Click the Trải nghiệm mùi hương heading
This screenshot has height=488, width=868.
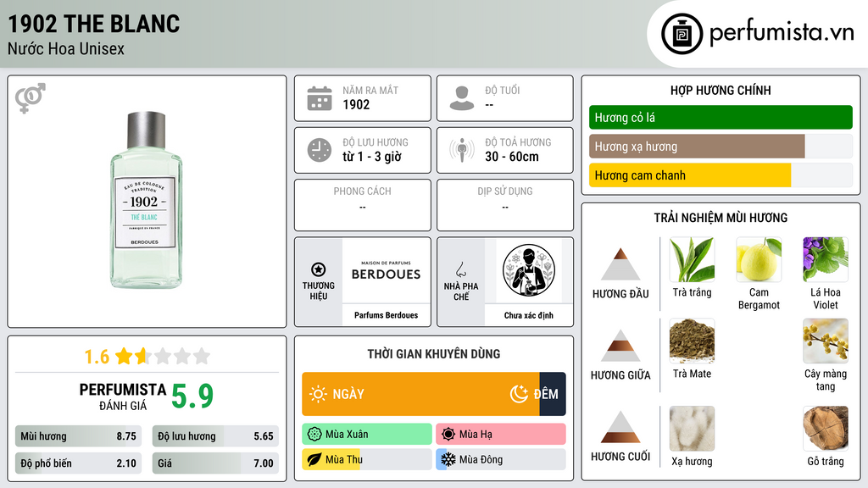pos(721,218)
